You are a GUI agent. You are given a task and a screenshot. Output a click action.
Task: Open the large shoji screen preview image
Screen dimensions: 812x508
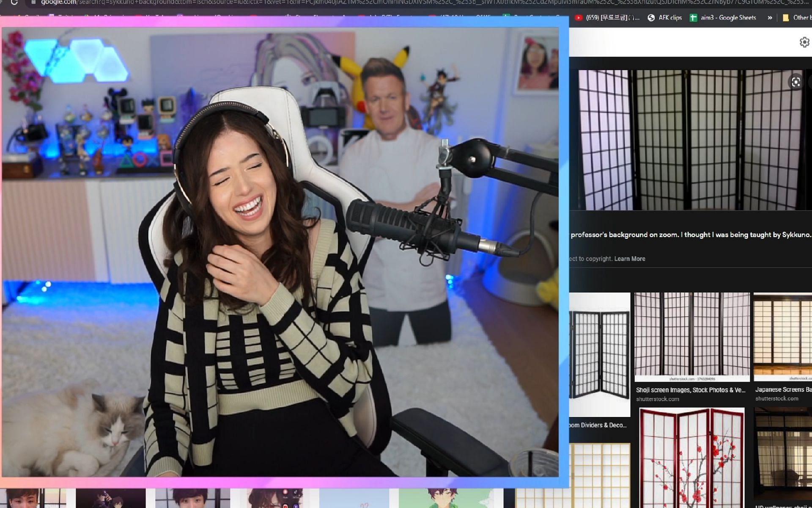[x=690, y=140]
